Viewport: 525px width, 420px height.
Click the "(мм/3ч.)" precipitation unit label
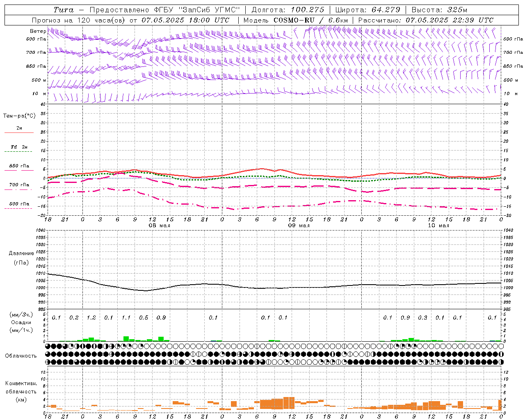click(x=21, y=315)
